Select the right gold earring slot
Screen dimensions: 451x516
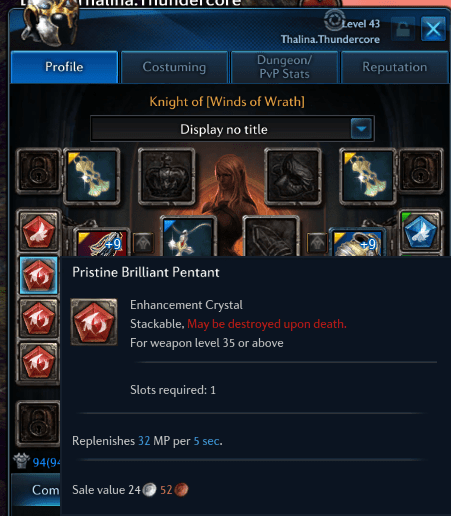point(368,176)
